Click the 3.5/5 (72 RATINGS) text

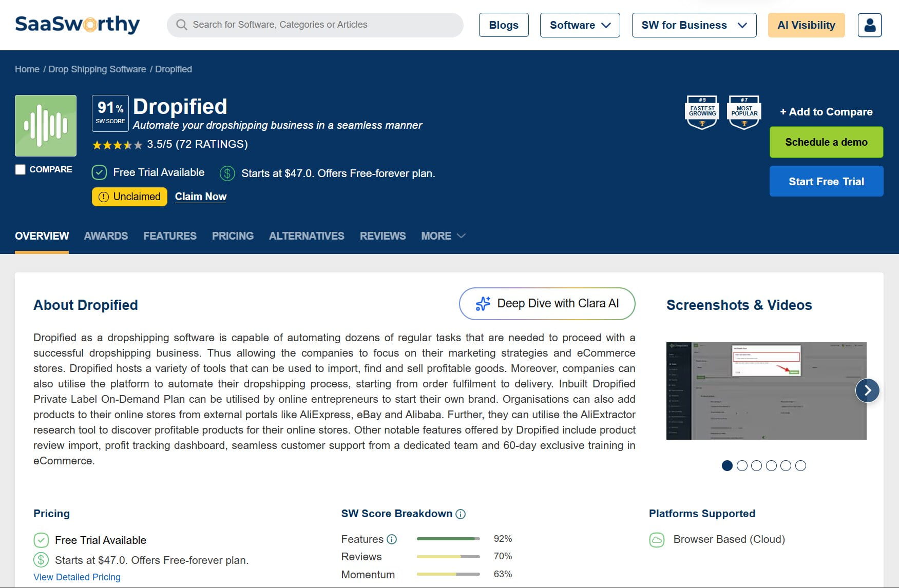[x=197, y=144]
